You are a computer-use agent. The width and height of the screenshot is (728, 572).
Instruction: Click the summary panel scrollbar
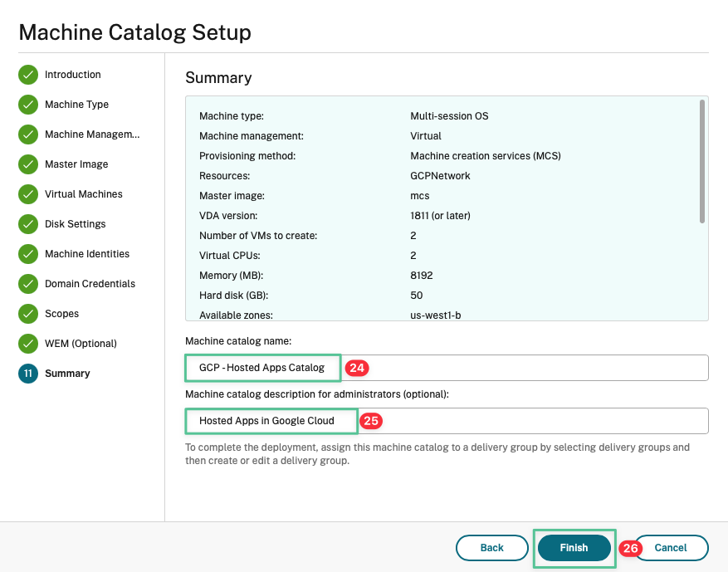[702, 162]
